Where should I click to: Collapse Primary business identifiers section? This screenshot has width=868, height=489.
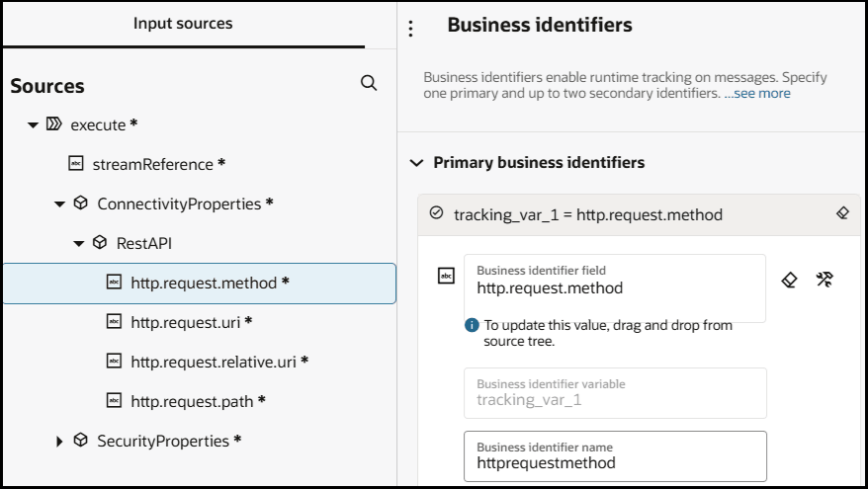[x=416, y=163]
